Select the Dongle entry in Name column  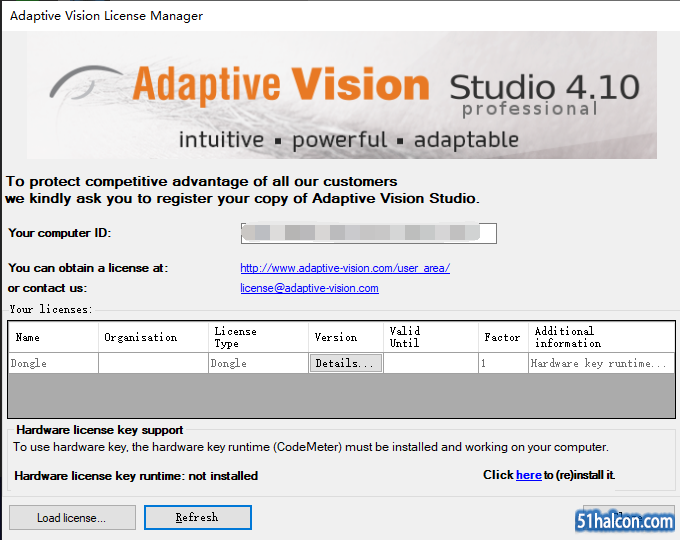point(53,363)
